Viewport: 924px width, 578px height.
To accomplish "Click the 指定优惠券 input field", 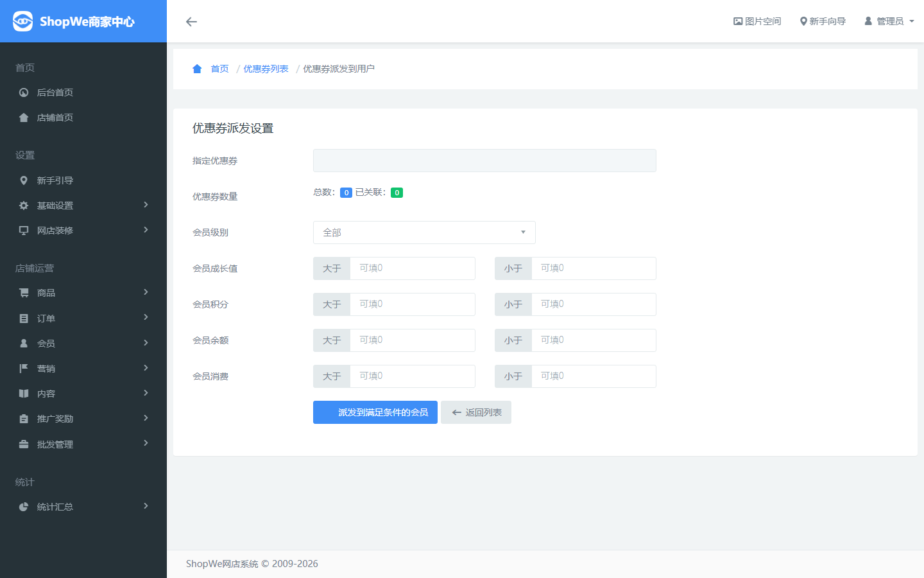I will click(x=484, y=161).
